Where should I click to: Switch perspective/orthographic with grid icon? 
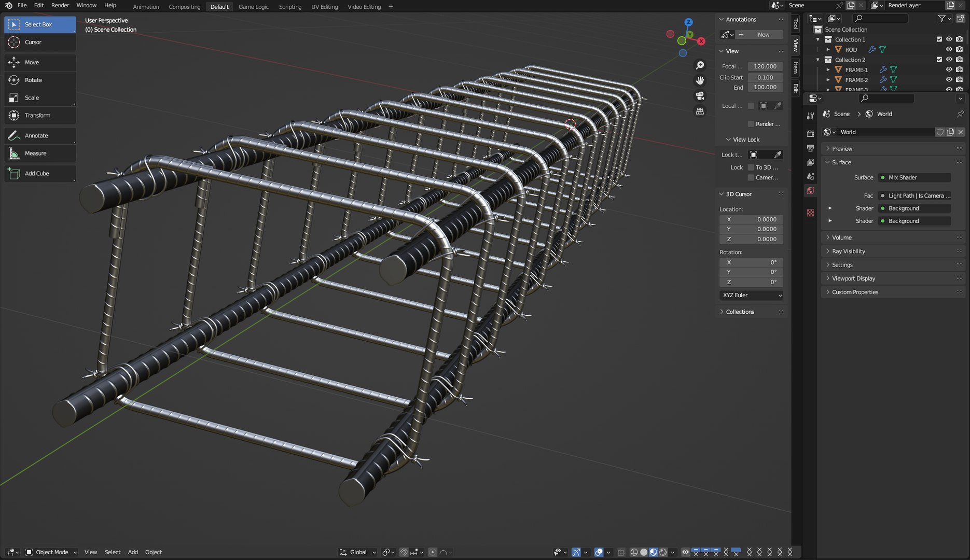[x=700, y=111]
